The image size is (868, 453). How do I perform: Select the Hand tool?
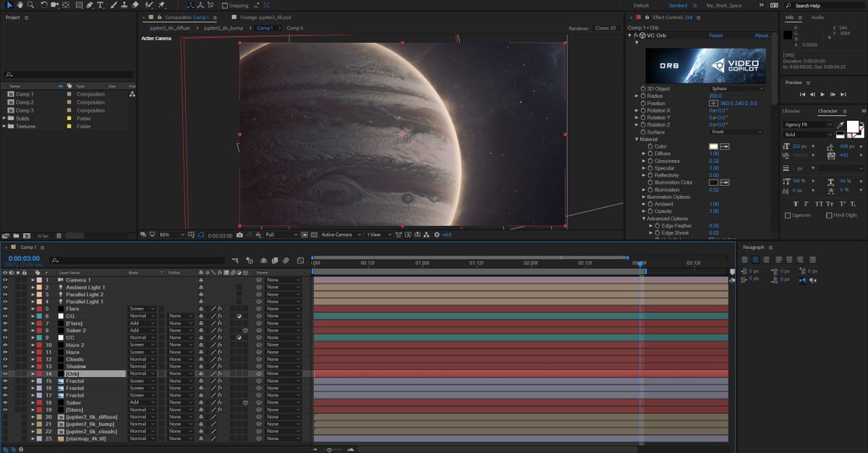pos(20,5)
